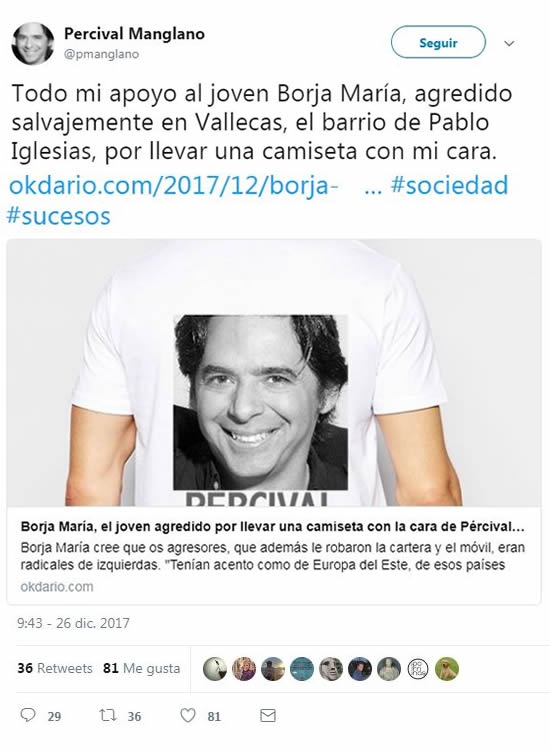Click the envelope direct message icon

[x=268, y=716]
